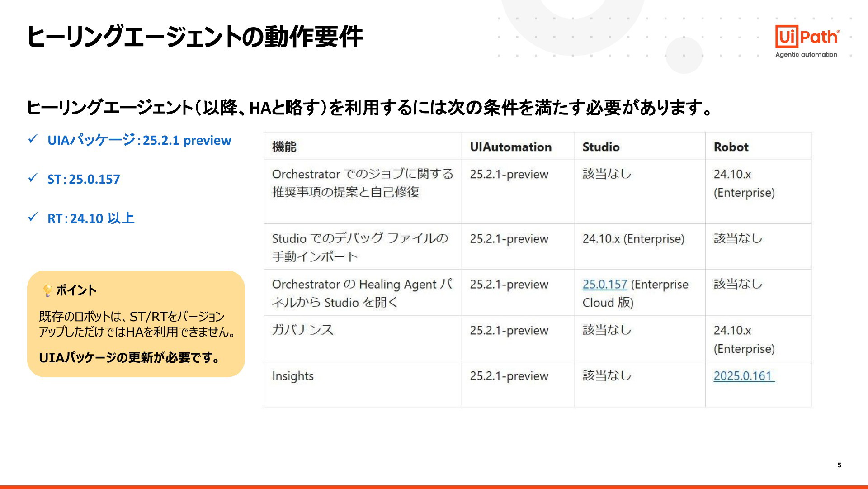868x489 pixels.
Task: Click the checkmark beside UIAパッケージ bullet
Action: (33, 139)
